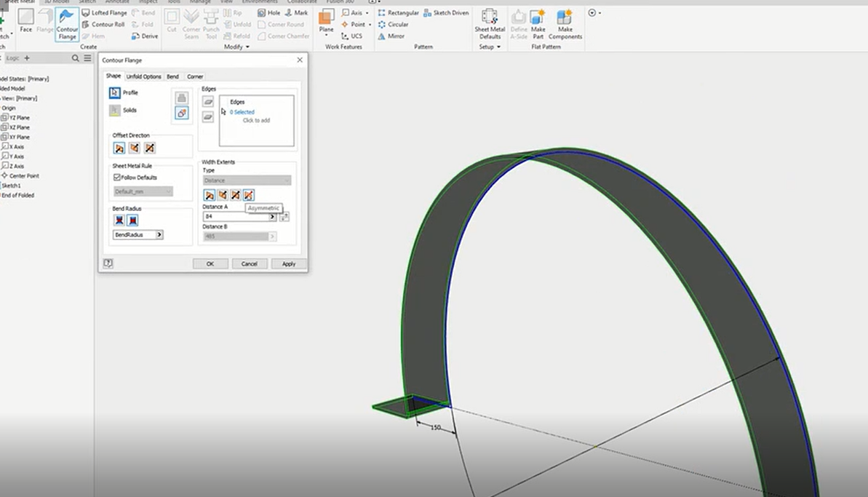Screen dimensions: 868x497
Task: Toggle Follow Defaults checkbox
Action: point(117,178)
